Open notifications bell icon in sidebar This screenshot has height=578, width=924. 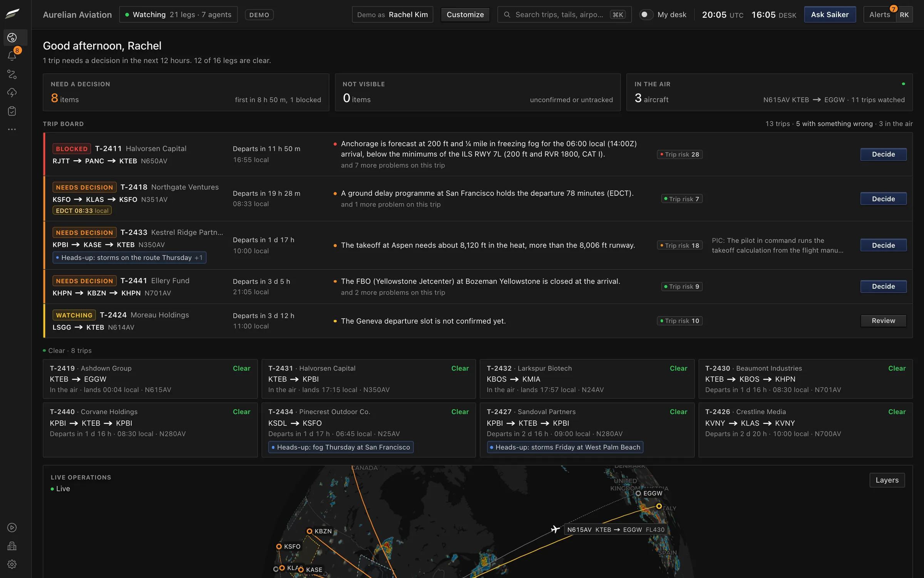(12, 56)
